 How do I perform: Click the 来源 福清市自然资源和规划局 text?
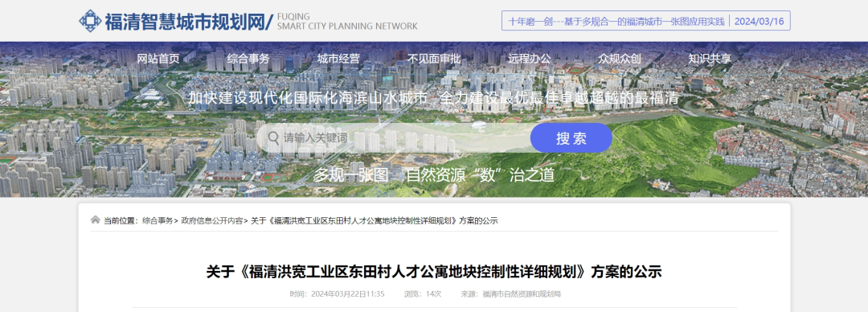[x=511, y=294]
